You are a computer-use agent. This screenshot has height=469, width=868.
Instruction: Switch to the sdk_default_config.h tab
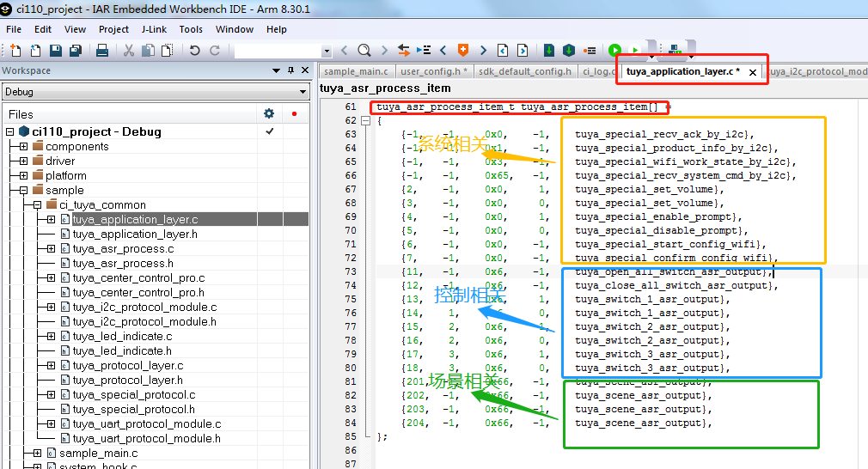525,71
